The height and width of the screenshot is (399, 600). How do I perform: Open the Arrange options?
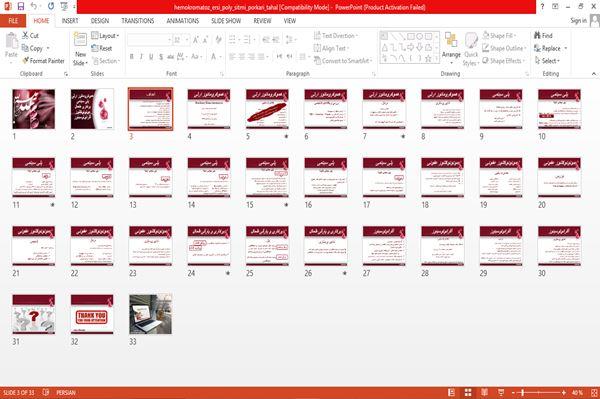(x=451, y=49)
